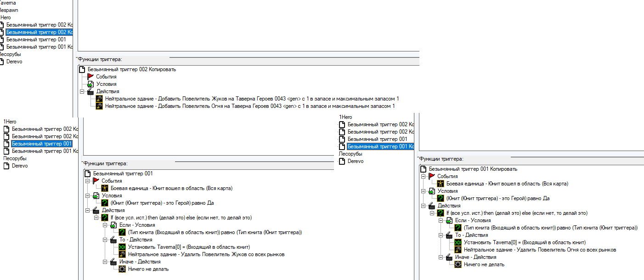
Task: Click Действия clapperboard icon in 001 Копировать functions
Action: pos(432,206)
